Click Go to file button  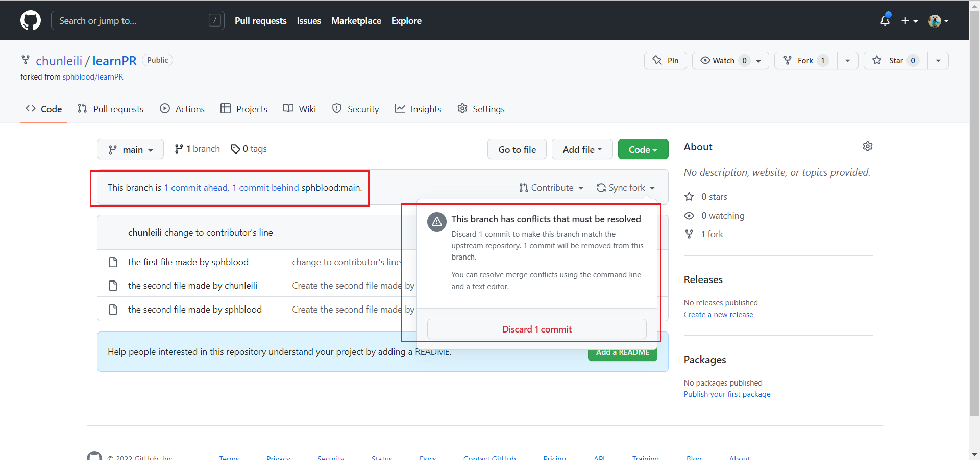point(517,149)
